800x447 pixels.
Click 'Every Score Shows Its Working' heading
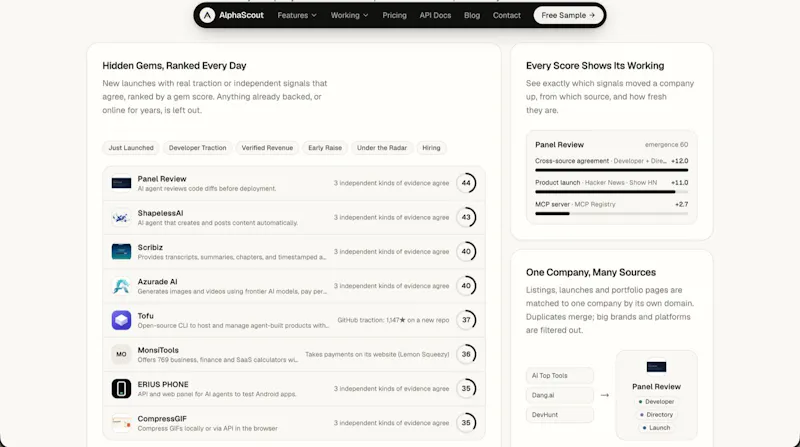pyautogui.click(x=595, y=66)
